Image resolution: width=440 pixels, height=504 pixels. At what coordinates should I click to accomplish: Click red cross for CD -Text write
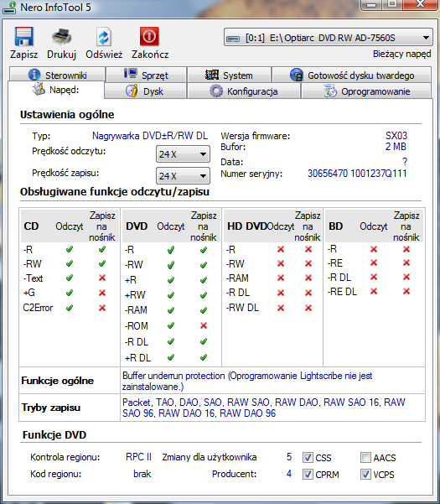pyautogui.click(x=102, y=278)
